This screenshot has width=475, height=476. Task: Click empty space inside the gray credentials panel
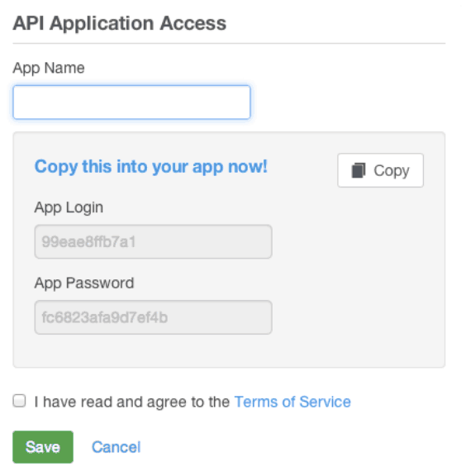(x=359, y=274)
